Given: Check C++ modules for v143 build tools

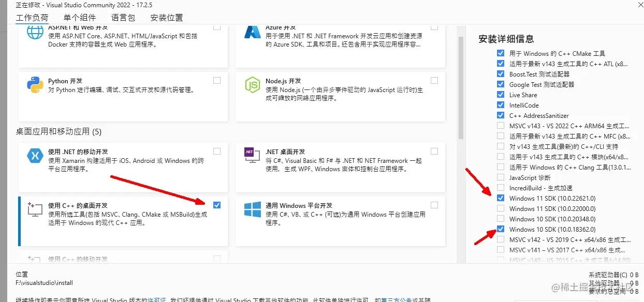Looking at the screenshot, I should [501, 157].
